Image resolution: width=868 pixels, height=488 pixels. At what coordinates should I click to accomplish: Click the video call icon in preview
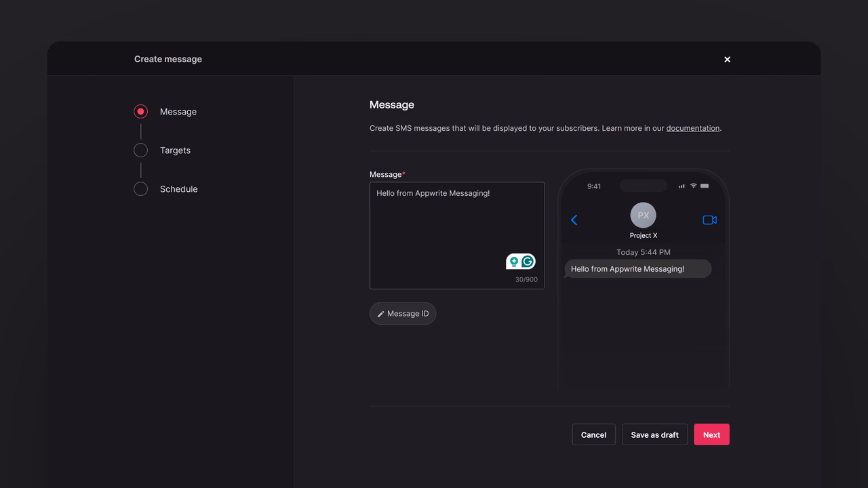[x=710, y=220]
